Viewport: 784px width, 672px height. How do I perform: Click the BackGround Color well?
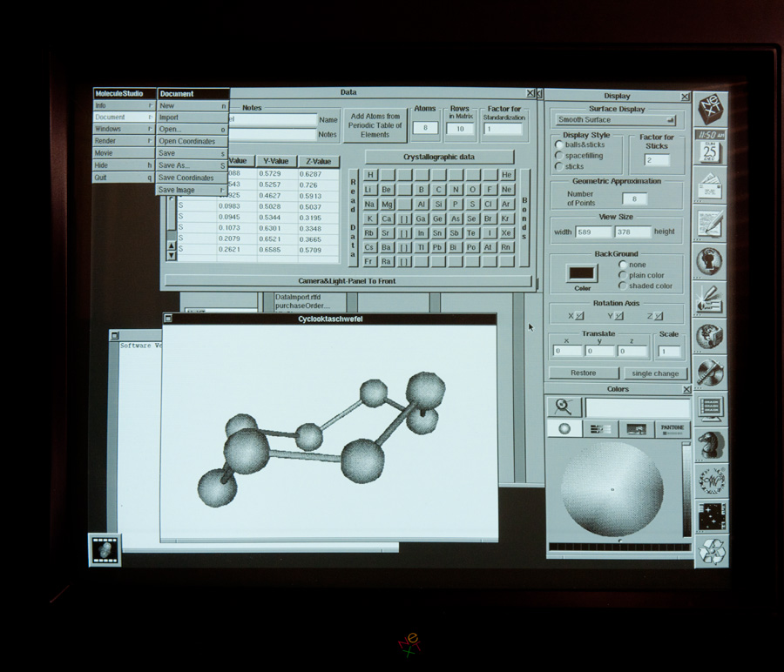click(582, 273)
